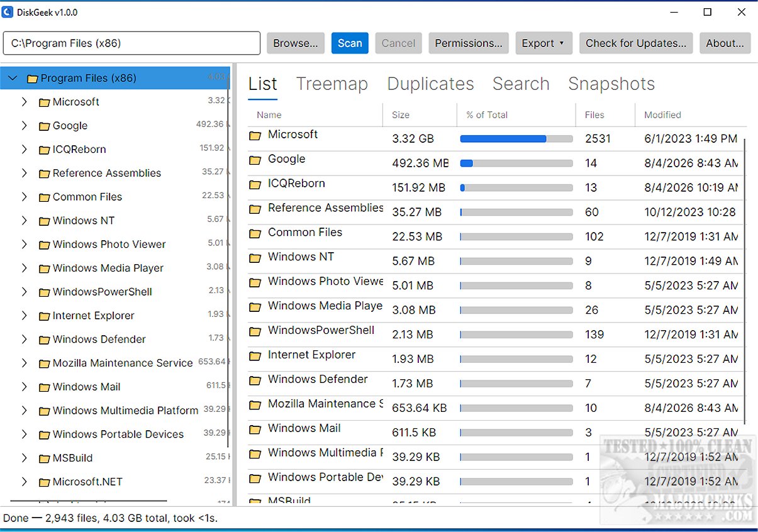Click the ICQReborn folder icon in the list

click(x=255, y=185)
